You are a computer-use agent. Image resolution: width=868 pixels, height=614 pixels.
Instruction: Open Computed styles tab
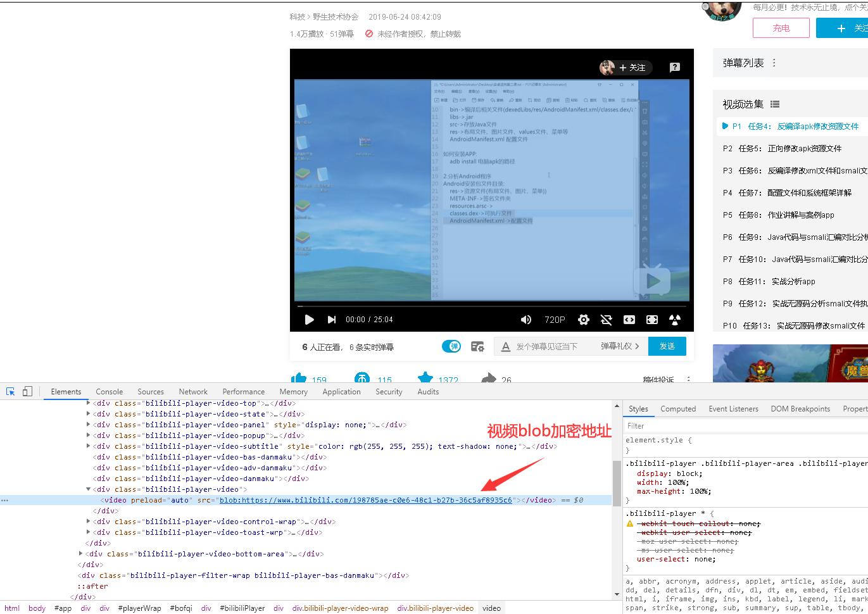678,409
